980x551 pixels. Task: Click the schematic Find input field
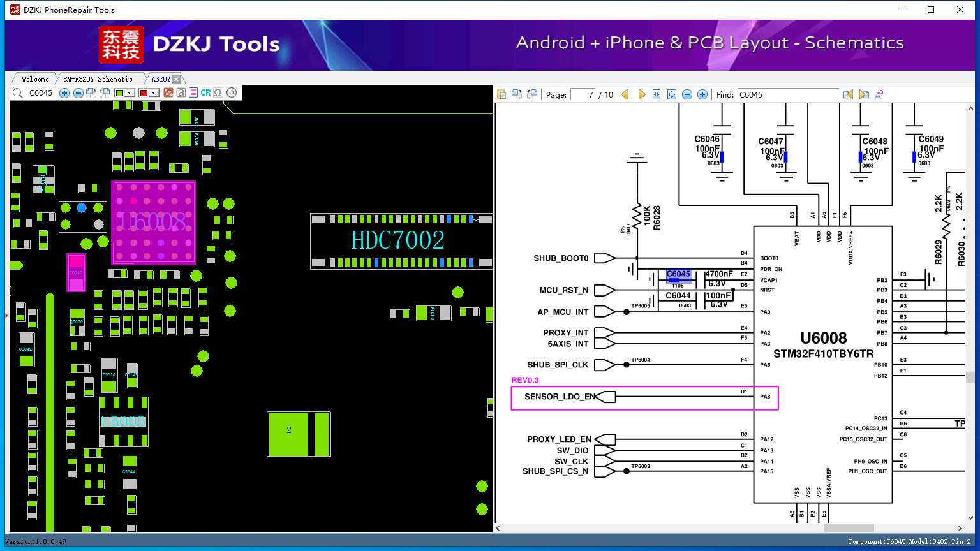coord(787,94)
